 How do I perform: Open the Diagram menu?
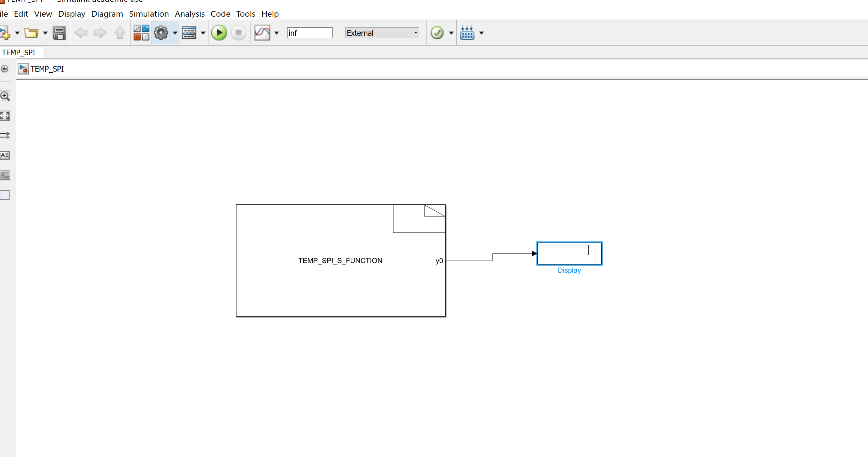[x=107, y=14]
